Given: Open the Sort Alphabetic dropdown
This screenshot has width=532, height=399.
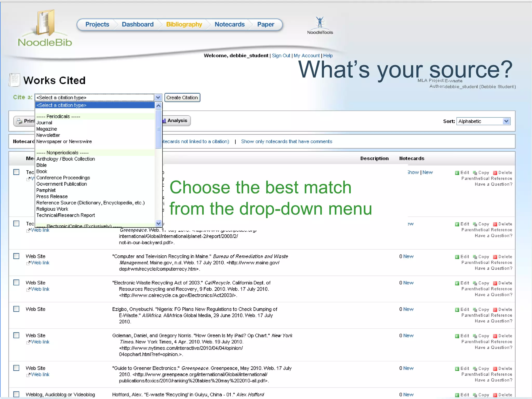Looking at the screenshot, I should click(x=483, y=121).
